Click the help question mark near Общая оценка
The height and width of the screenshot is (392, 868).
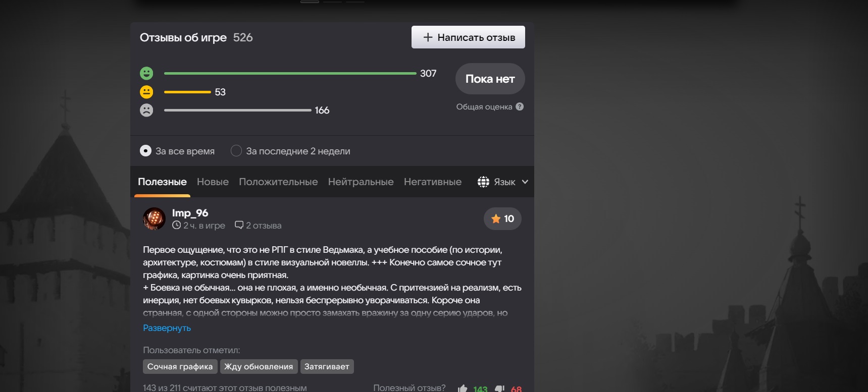coord(520,106)
